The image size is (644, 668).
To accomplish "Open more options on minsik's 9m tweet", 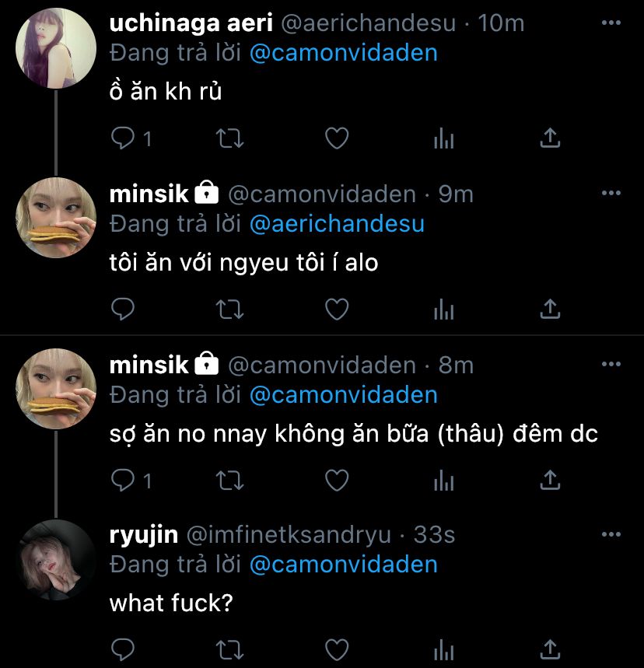I will coord(612,193).
